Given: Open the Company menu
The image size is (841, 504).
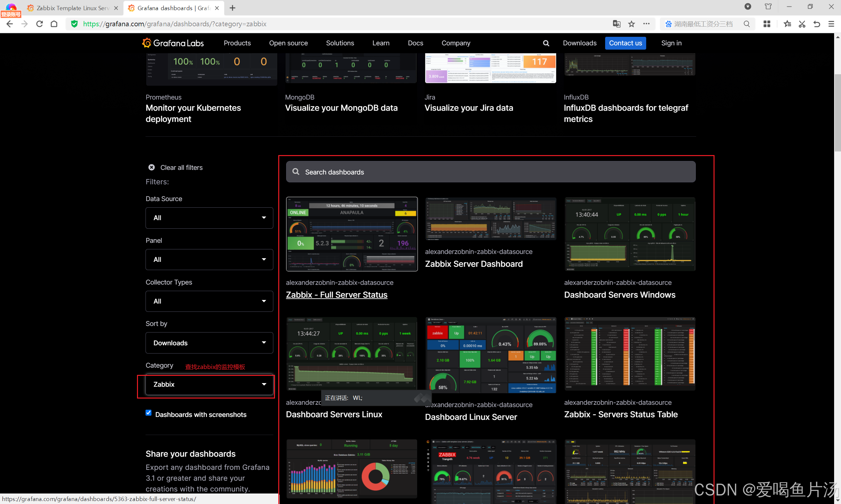Looking at the screenshot, I should tap(456, 43).
